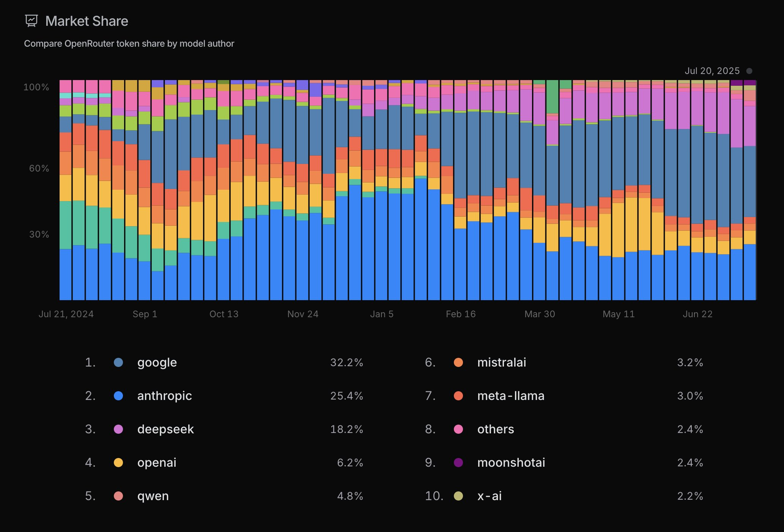Click the 30% y-axis label

pyautogui.click(x=39, y=235)
